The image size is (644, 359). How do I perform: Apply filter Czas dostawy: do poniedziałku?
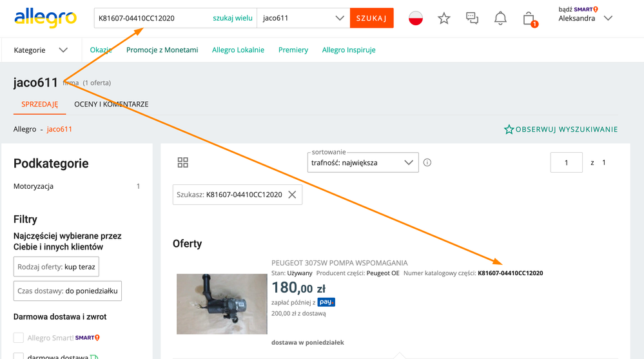[x=67, y=291]
